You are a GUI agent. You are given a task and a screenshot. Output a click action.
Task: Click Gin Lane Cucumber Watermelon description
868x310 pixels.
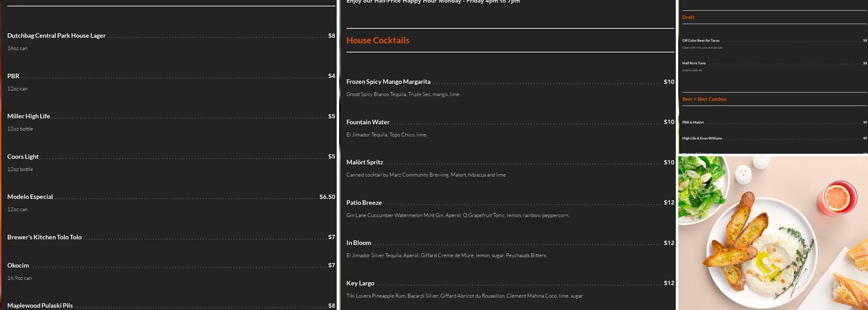pos(458,215)
